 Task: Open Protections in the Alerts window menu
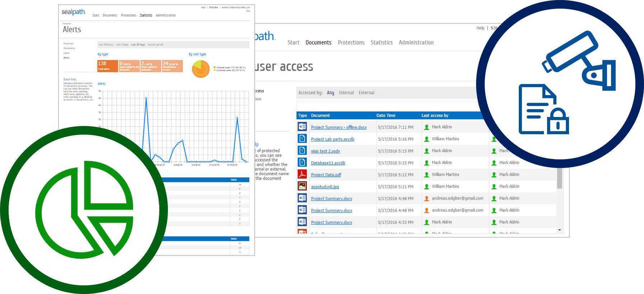(x=128, y=15)
